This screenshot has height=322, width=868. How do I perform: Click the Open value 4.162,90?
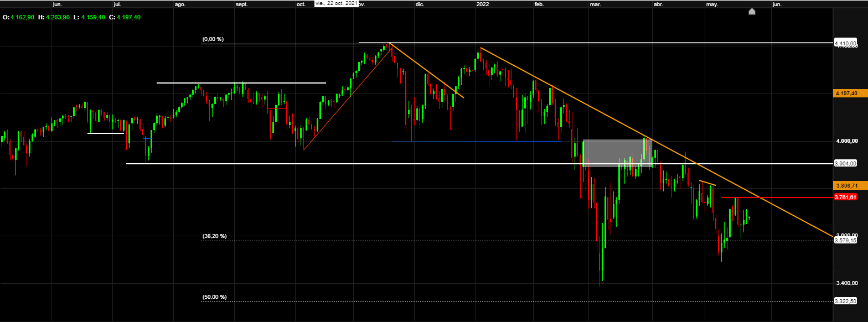point(23,17)
